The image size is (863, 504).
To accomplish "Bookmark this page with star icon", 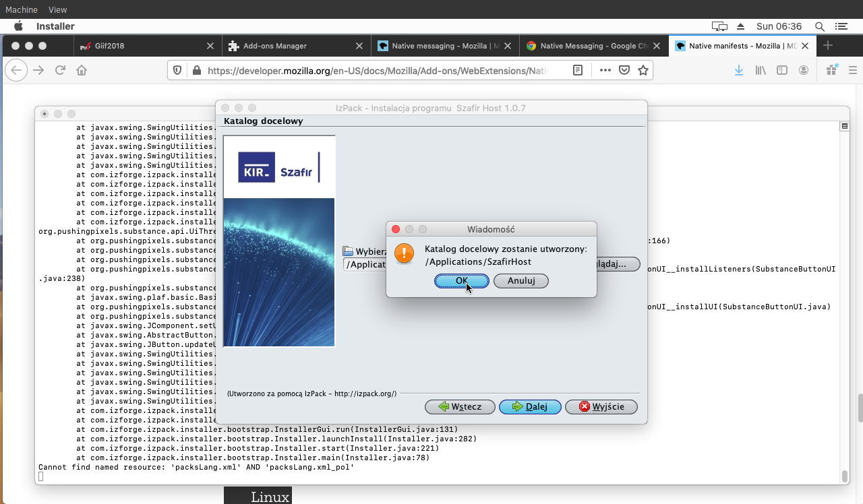I will 643,70.
